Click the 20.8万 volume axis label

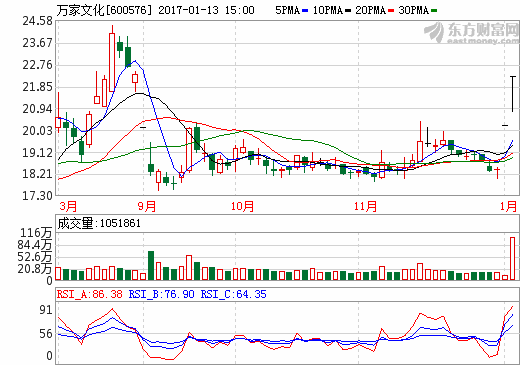[35, 268]
